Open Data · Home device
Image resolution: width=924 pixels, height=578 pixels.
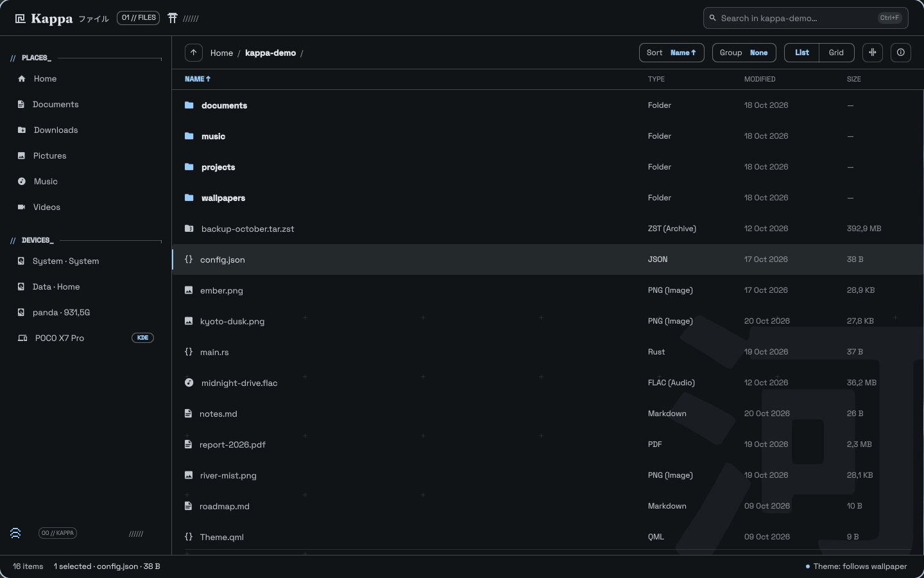coord(86,287)
